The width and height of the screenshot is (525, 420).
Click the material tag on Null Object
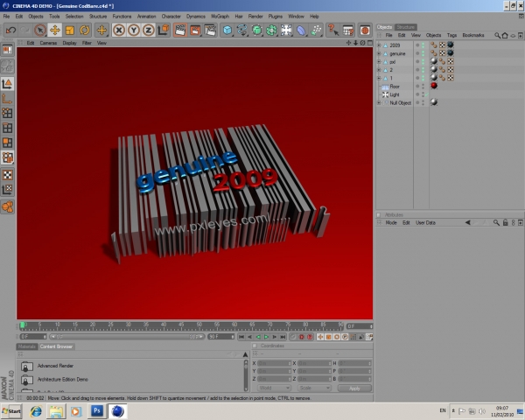[434, 102]
